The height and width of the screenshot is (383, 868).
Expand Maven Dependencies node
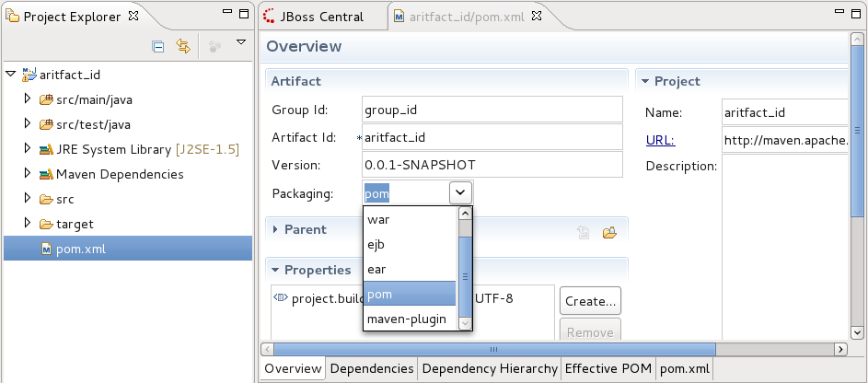point(28,173)
